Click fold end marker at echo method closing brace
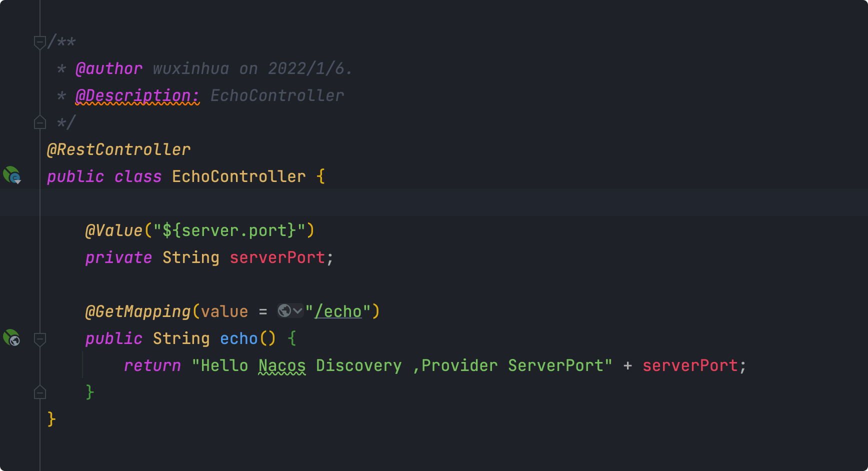This screenshot has width=868, height=471. click(40, 392)
